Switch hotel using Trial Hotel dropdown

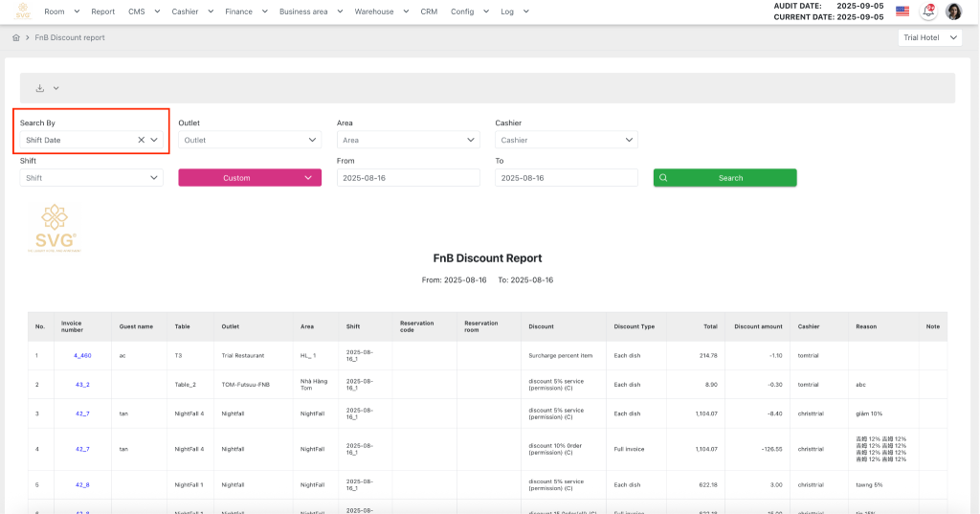(x=930, y=38)
